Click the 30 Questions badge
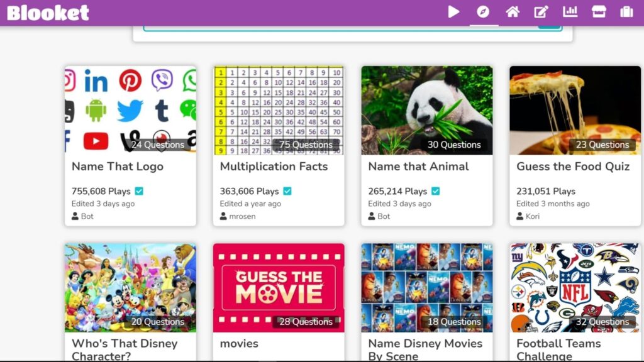Image resolution: width=644 pixels, height=362 pixels. [x=454, y=145]
